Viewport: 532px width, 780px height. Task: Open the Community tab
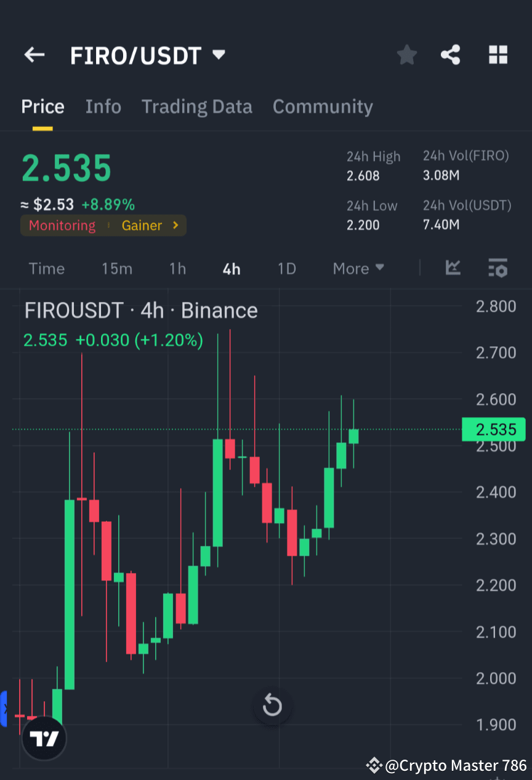click(323, 106)
